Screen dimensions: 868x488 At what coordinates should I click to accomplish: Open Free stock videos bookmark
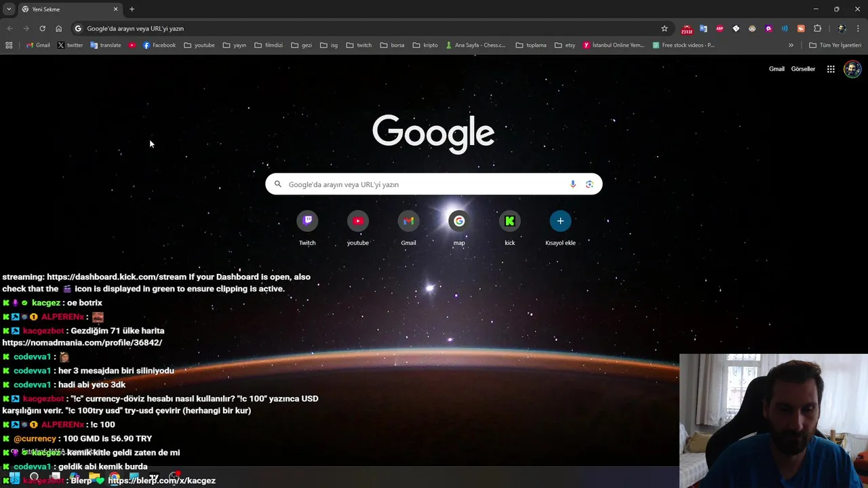684,45
